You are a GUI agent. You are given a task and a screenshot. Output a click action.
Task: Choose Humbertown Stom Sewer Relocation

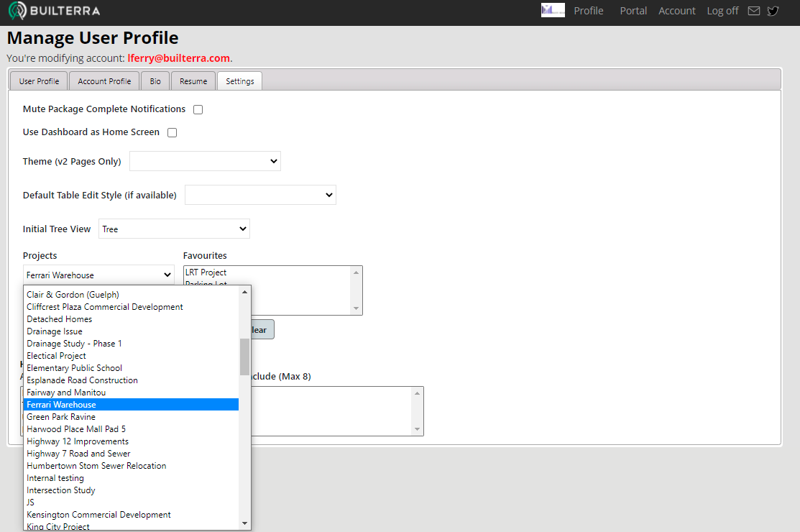(x=131, y=466)
